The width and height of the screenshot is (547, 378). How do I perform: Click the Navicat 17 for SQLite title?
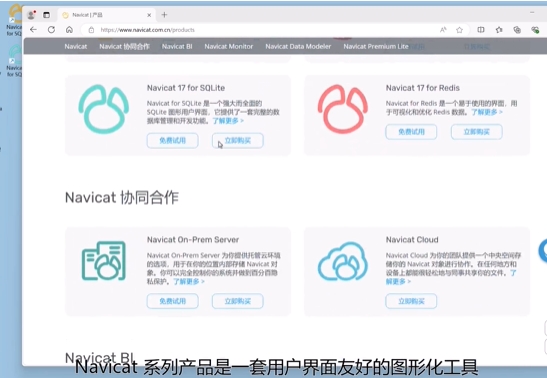[186, 88]
